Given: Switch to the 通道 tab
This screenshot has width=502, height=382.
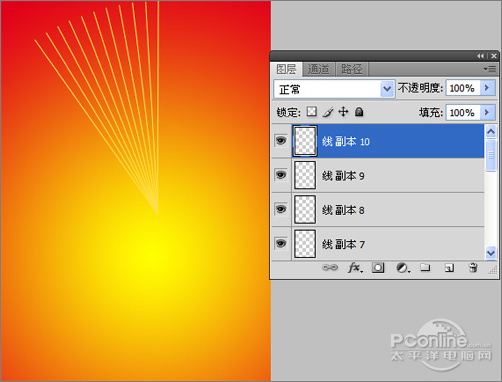Looking at the screenshot, I should pyautogui.click(x=318, y=69).
